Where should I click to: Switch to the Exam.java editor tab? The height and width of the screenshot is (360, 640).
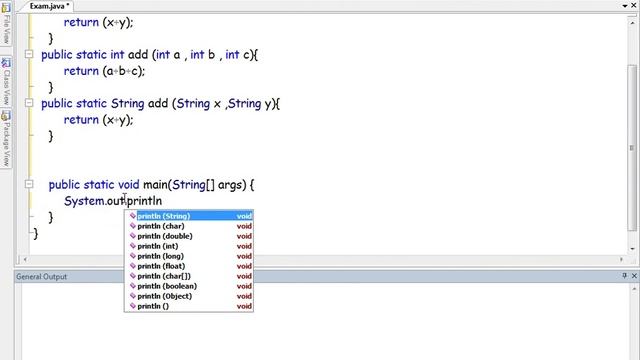point(49,6)
